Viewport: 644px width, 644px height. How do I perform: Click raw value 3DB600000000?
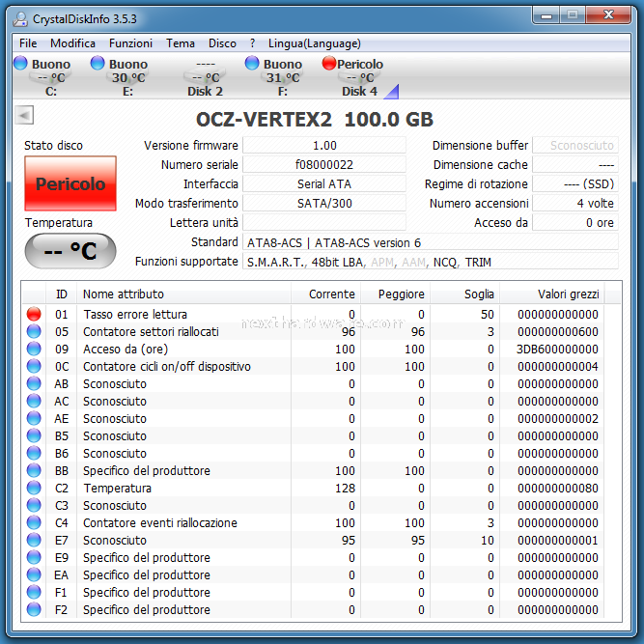tap(557, 350)
